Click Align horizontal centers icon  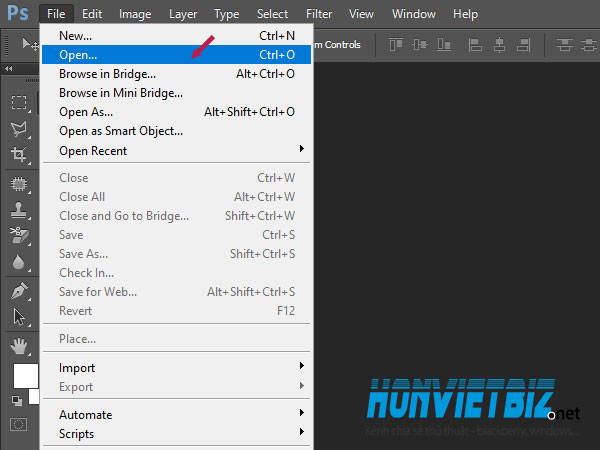[x=499, y=45]
